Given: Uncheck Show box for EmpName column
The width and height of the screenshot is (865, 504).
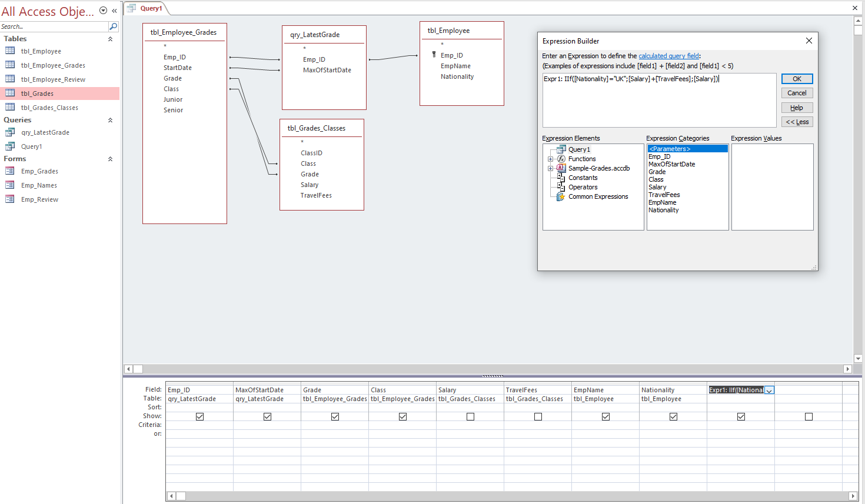Looking at the screenshot, I should click(606, 416).
